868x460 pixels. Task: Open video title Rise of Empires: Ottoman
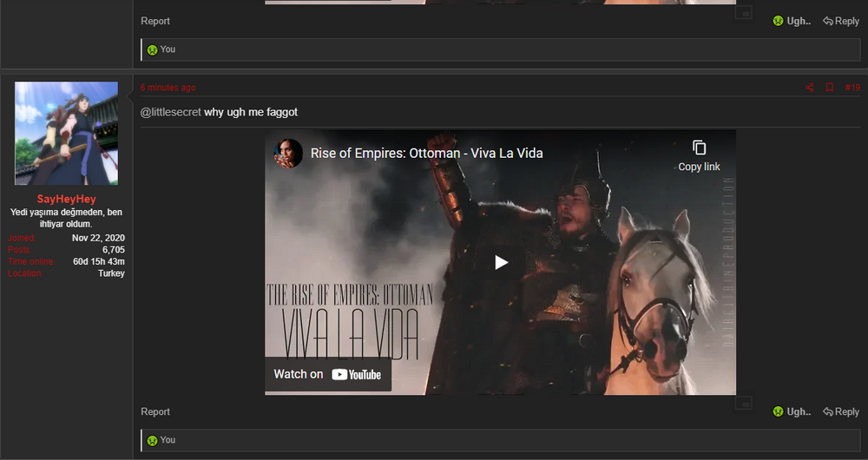[x=426, y=154]
